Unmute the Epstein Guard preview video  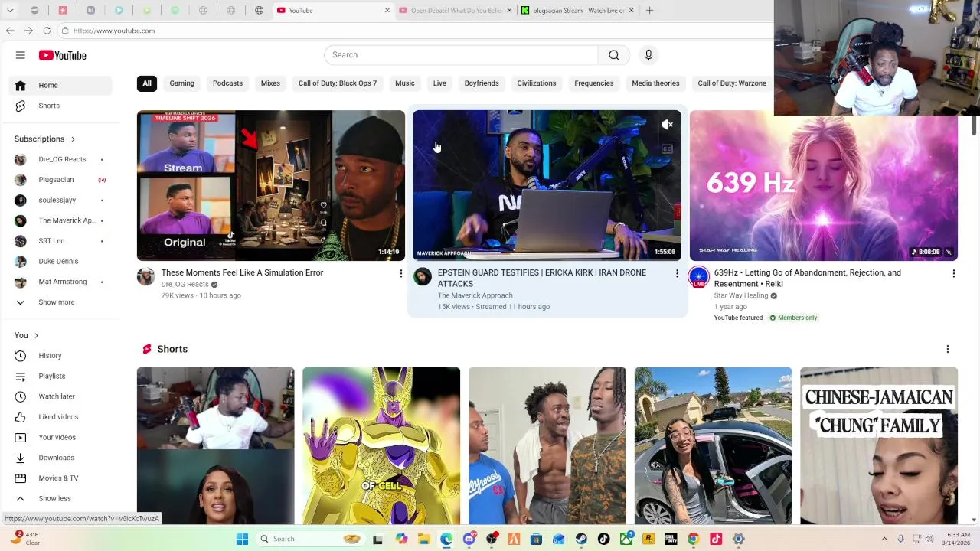668,125
